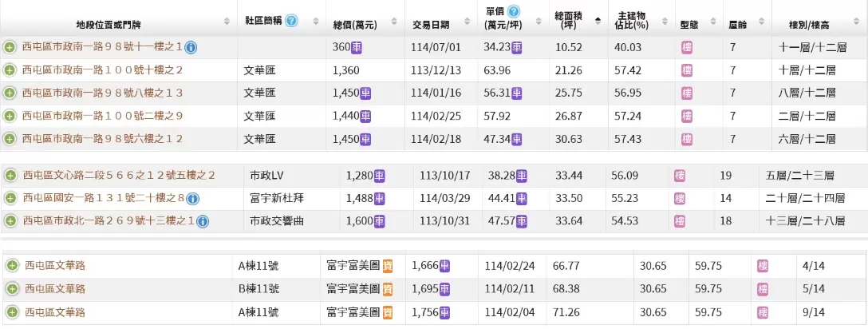The width and height of the screenshot is (868, 329).
Task: Expand the 文華路 B棟11號 row
Action: [12, 289]
